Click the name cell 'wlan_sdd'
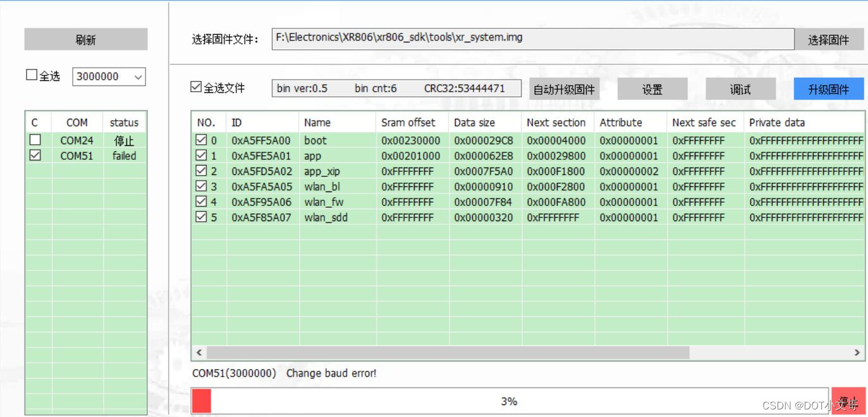Screen dimensions: 868x417 326,217
